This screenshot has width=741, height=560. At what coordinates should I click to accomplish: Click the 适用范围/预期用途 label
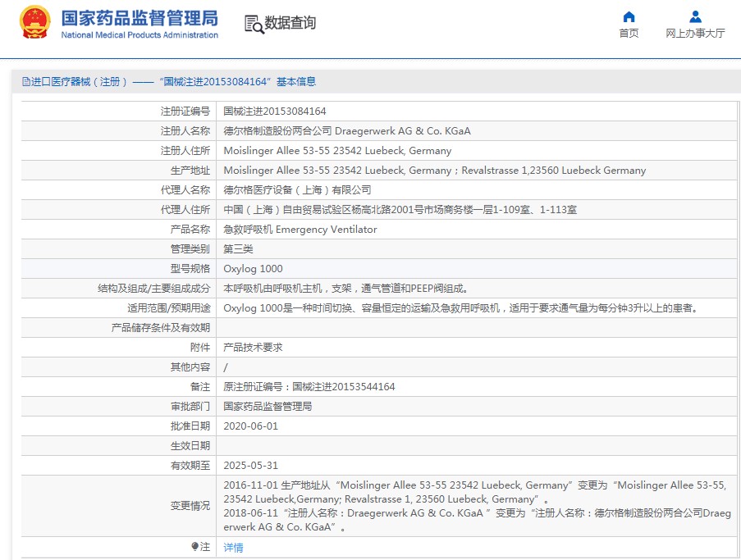pyautogui.click(x=169, y=308)
